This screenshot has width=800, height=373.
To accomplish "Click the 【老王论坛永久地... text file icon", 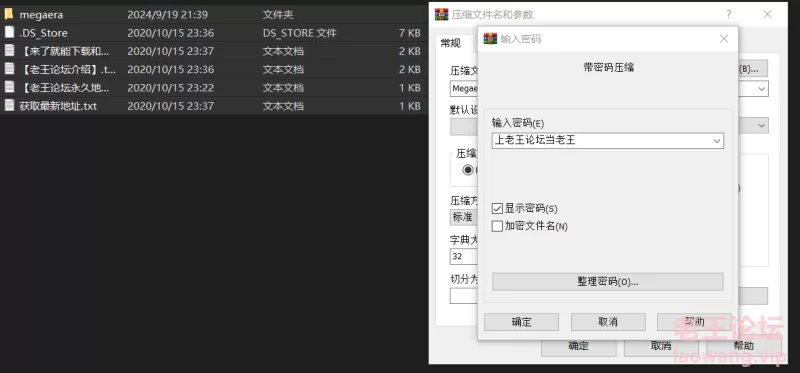I will 9,87.
